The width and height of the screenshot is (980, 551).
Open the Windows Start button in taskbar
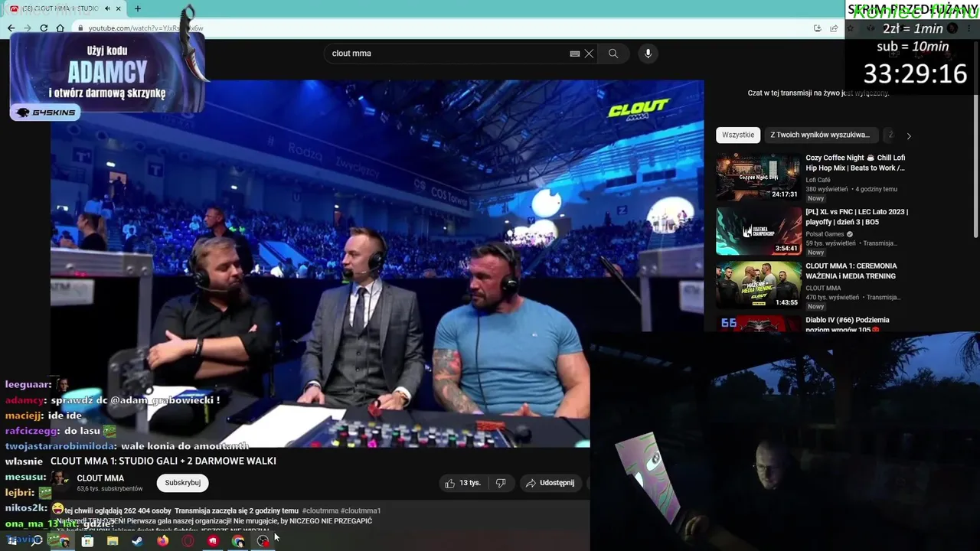click(12, 541)
